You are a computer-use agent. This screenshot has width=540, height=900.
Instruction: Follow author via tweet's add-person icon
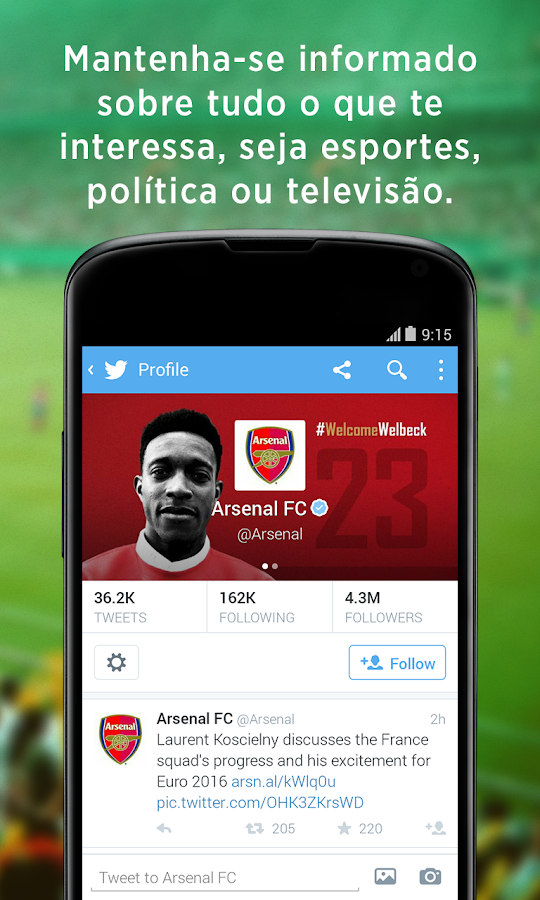(436, 828)
